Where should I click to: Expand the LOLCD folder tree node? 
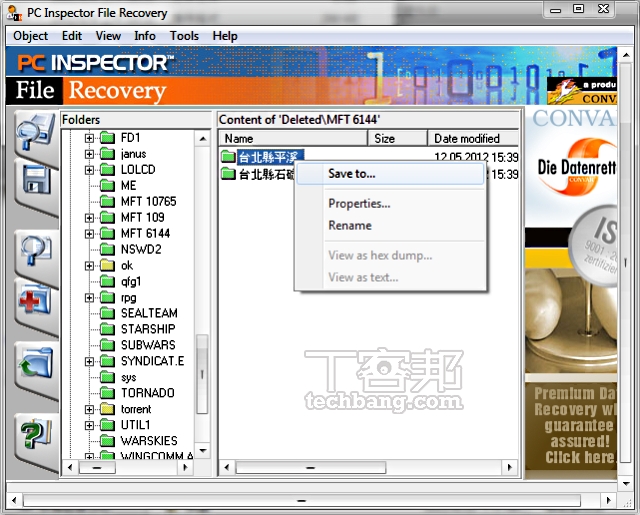[90, 169]
